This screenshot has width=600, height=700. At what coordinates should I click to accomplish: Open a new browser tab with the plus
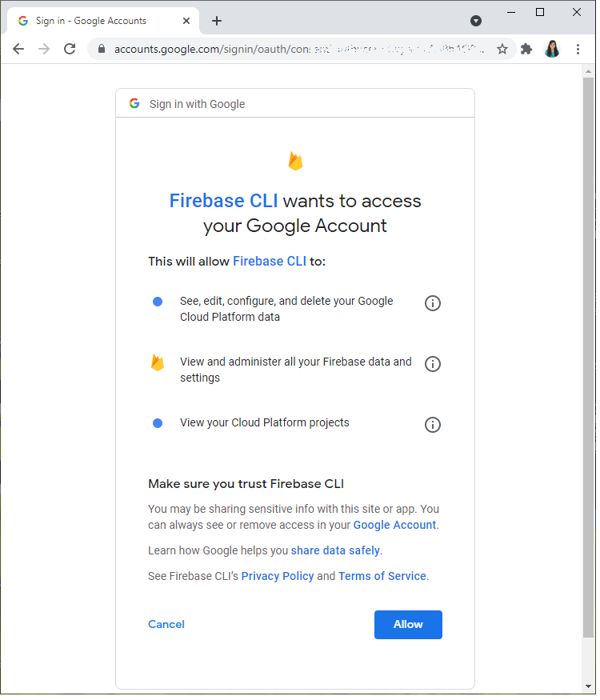pyautogui.click(x=216, y=21)
